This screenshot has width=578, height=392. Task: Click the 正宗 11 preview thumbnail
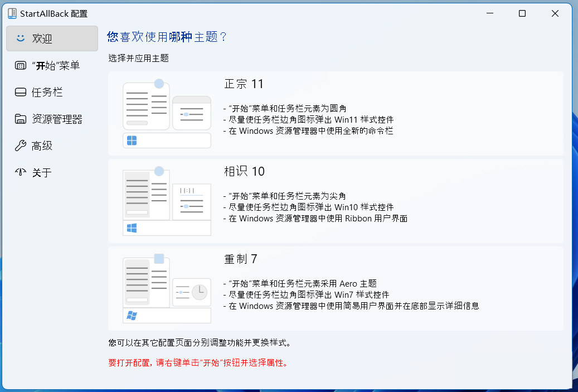click(167, 113)
